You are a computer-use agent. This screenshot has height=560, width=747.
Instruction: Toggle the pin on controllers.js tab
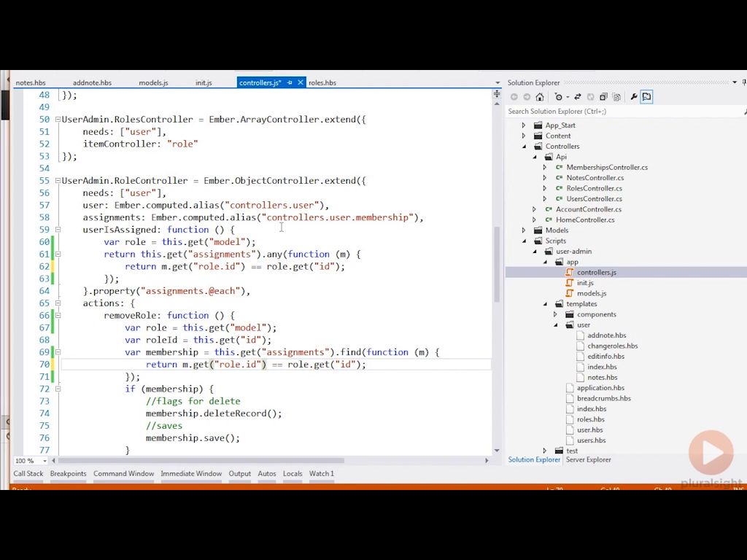(290, 82)
